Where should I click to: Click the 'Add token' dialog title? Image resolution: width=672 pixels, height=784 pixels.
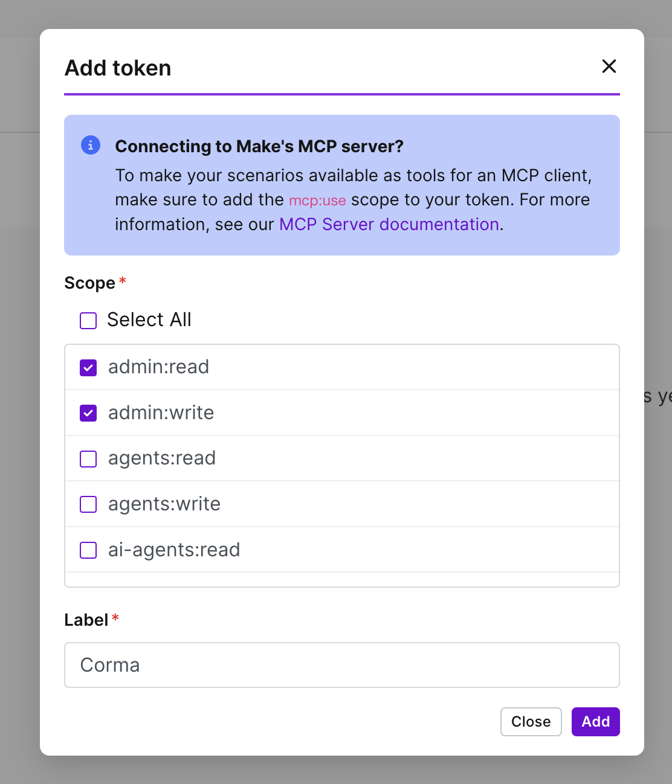118,68
